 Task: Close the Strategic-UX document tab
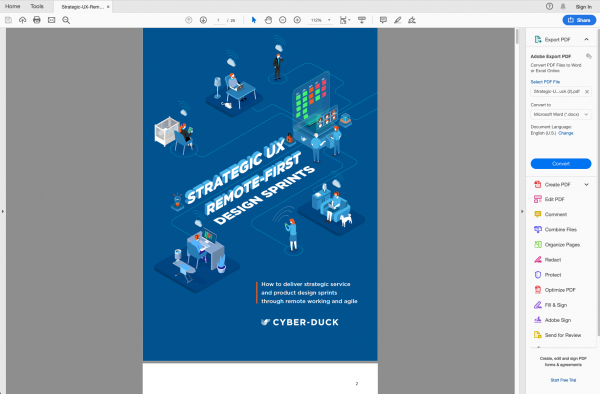coord(108,7)
